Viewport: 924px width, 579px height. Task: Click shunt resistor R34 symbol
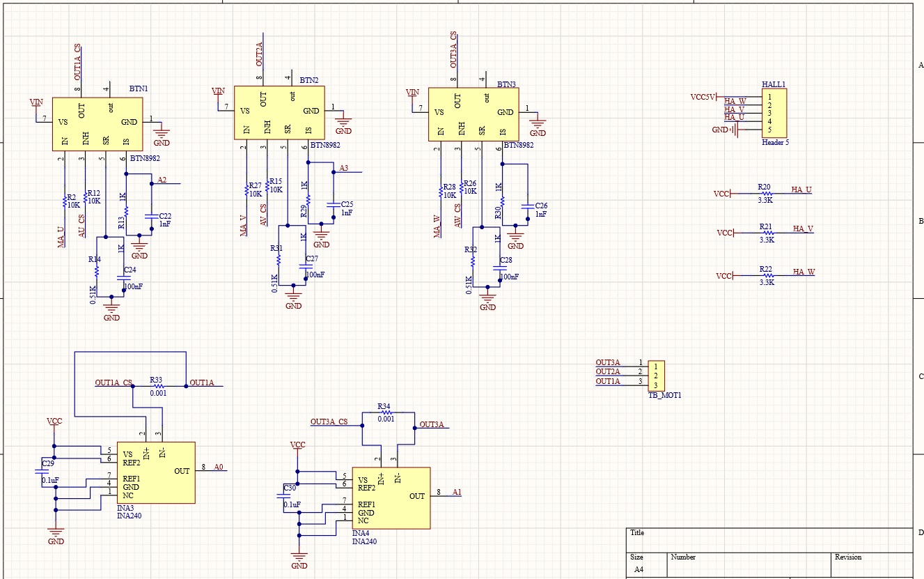point(385,410)
